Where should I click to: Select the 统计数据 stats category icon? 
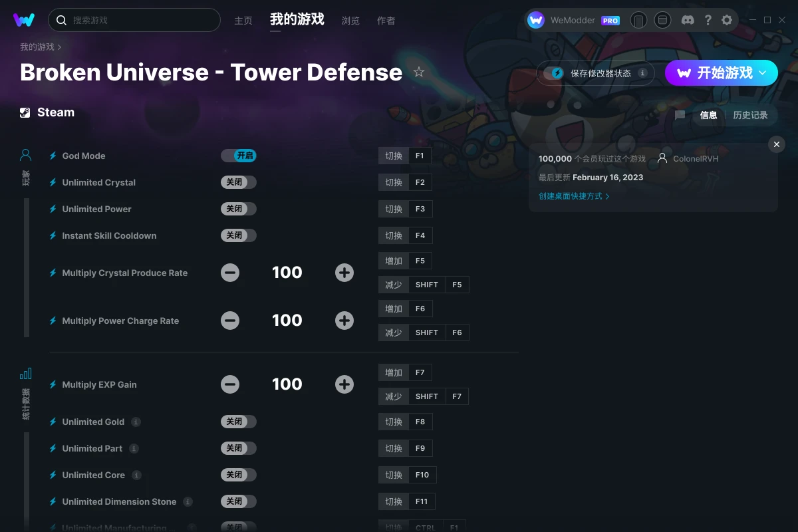click(x=26, y=374)
